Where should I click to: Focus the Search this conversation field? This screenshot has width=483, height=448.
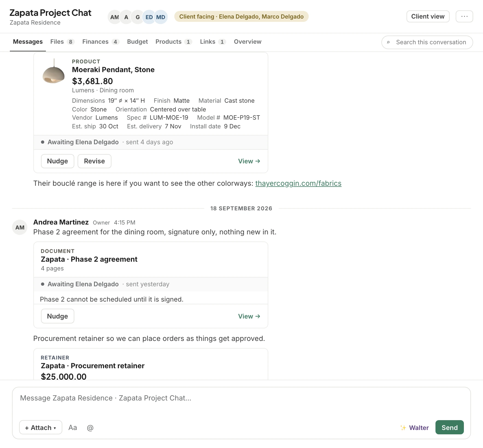click(427, 42)
